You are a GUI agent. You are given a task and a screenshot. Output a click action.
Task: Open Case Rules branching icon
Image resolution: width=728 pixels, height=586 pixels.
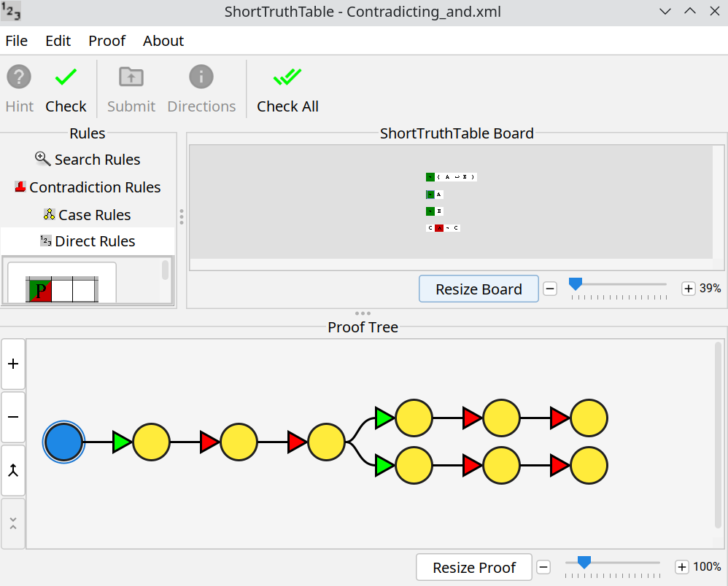click(50, 214)
